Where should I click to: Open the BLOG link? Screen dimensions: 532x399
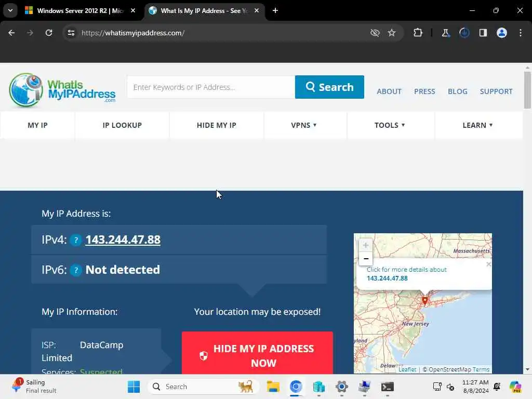[x=457, y=91]
